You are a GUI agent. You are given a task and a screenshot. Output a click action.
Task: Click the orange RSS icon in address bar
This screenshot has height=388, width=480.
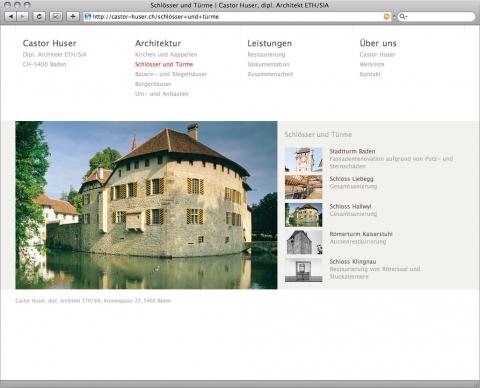coord(387,16)
